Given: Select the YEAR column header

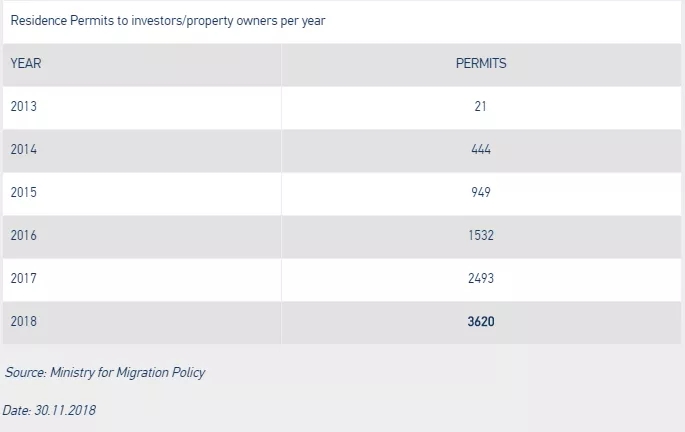Looking at the screenshot, I should tap(25, 63).
